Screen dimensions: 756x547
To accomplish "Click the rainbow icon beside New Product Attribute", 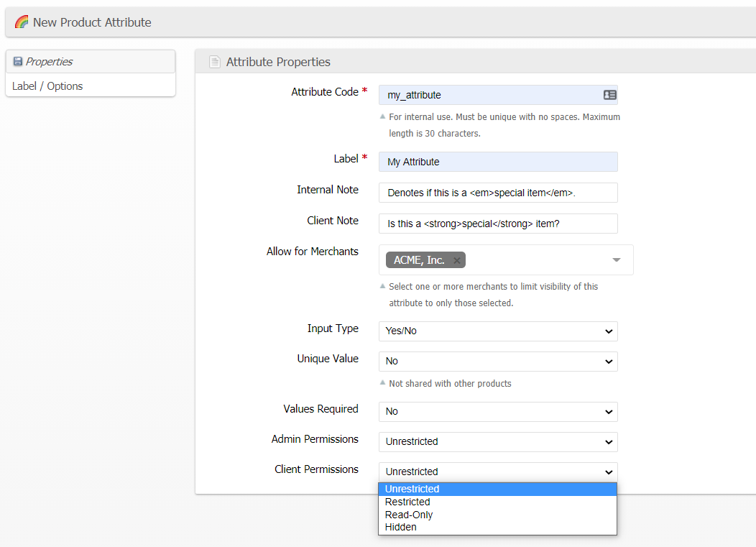I will tap(22, 22).
